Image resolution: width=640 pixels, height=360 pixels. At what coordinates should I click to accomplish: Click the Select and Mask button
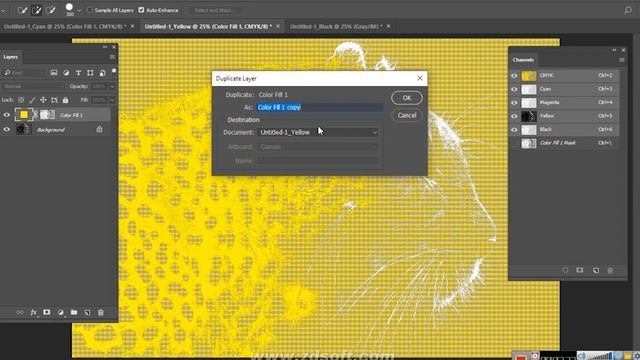[215, 10]
